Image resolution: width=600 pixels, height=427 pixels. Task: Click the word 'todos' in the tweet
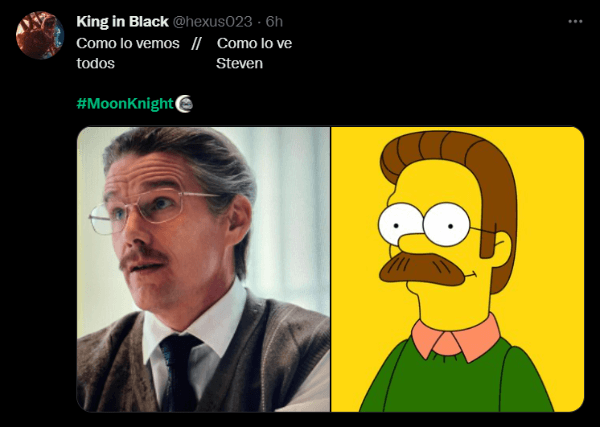tap(96, 64)
